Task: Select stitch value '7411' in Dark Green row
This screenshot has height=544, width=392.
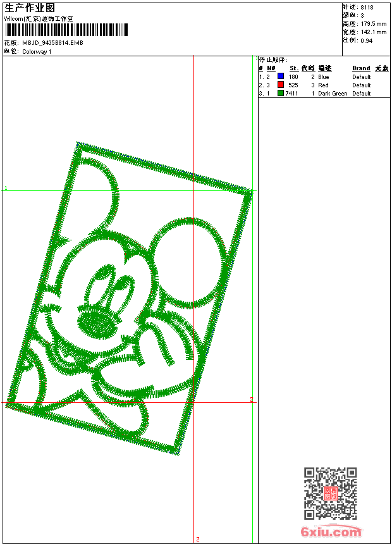Action: click(x=291, y=94)
